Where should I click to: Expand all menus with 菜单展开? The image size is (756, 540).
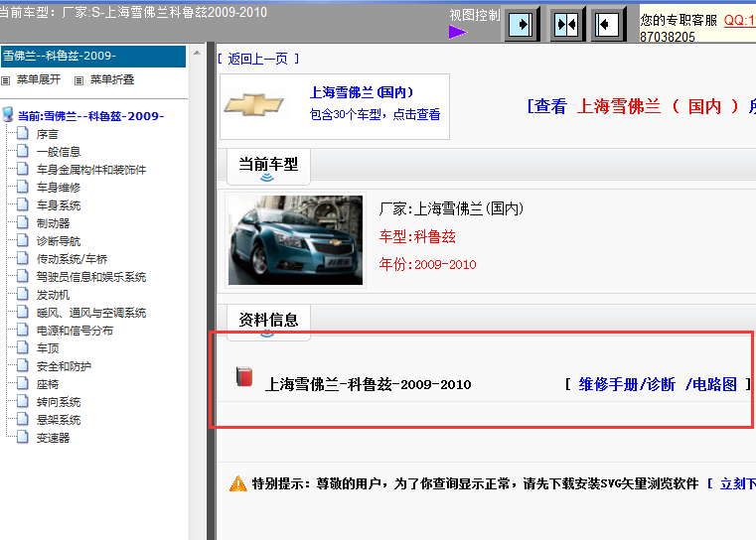(x=39, y=79)
